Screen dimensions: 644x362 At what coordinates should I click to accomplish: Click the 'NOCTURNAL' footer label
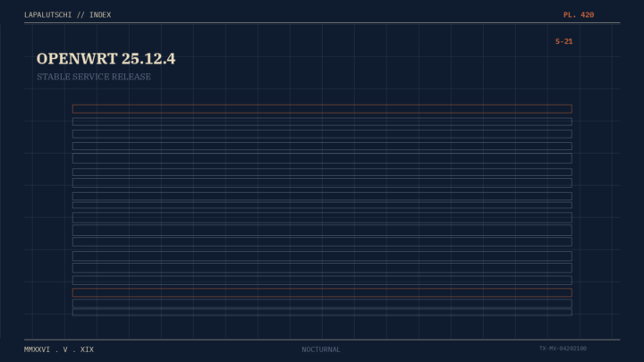click(x=321, y=349)
